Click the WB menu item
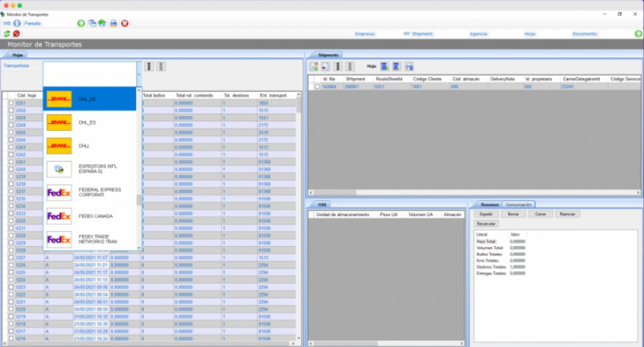Screen dimensions: 644x347 point(7,24)
